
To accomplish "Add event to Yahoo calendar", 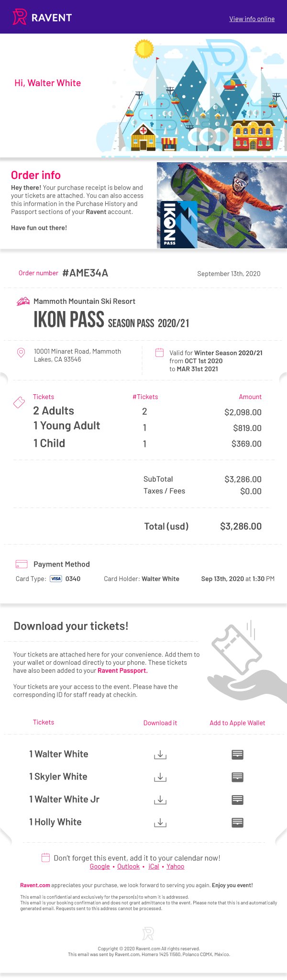I will (x=175, y=867).
